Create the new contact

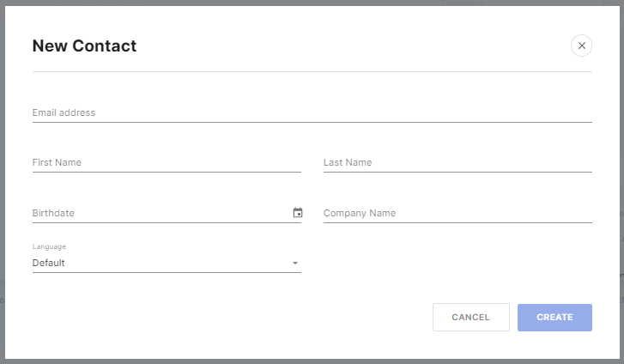[554, 317]
